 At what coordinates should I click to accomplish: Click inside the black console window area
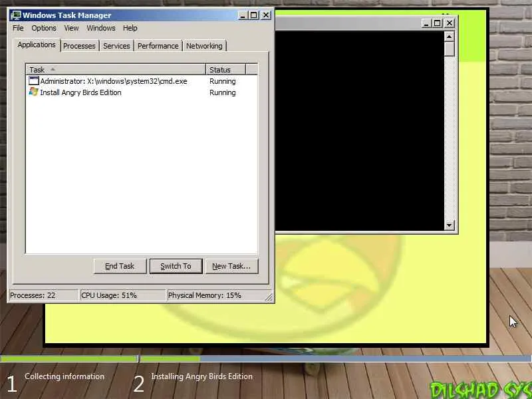pos(359,130)
